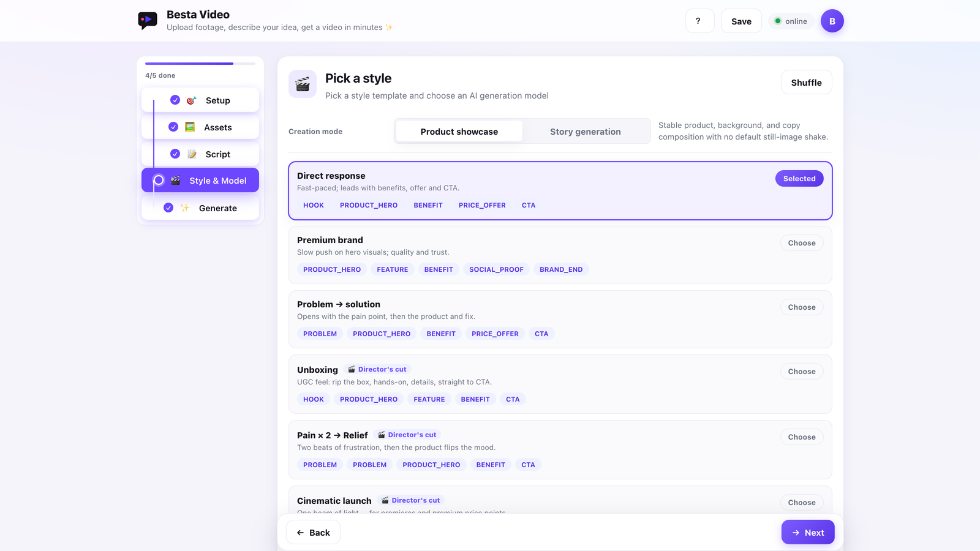Choose the Premium brand style
This screenshot has height=551, width=980.
coord(802,243)
